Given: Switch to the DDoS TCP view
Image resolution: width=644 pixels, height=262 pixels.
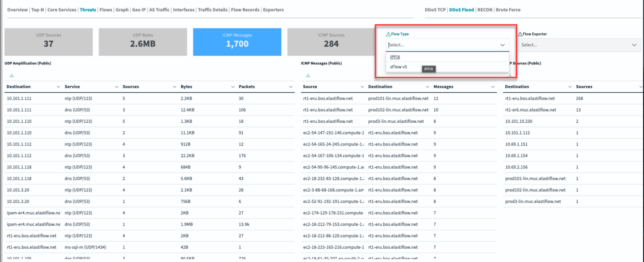Looking at the screenshot, I should coord(435,9).
